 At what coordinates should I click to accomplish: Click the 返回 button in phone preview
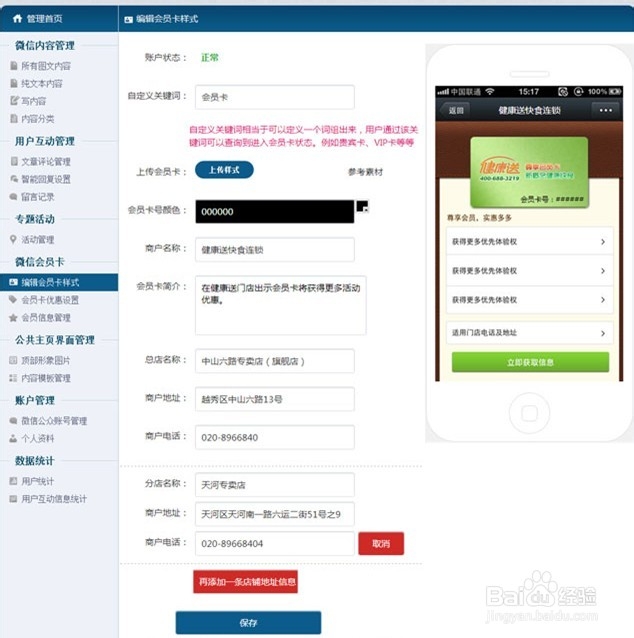(x=456, y=110)
